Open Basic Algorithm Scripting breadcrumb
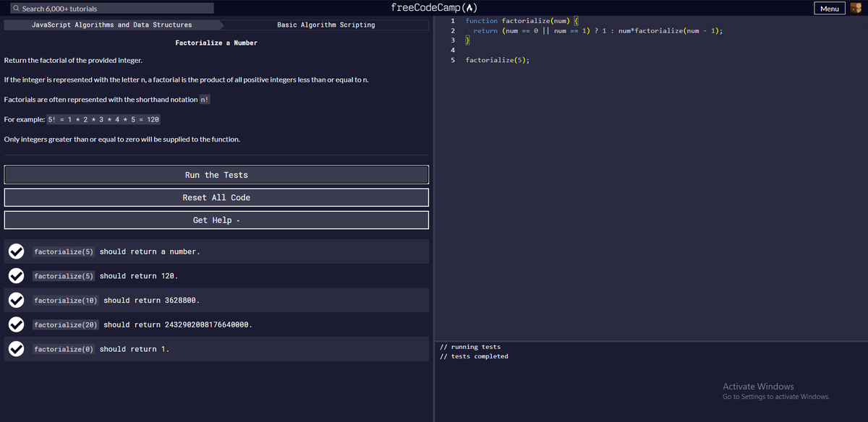This screenshot has height=422, width=868. click(326, 25)
